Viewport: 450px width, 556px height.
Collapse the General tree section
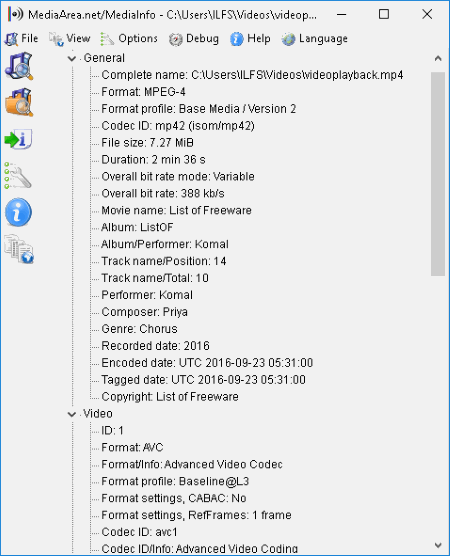pyautogui.click(x=72, y=58)
